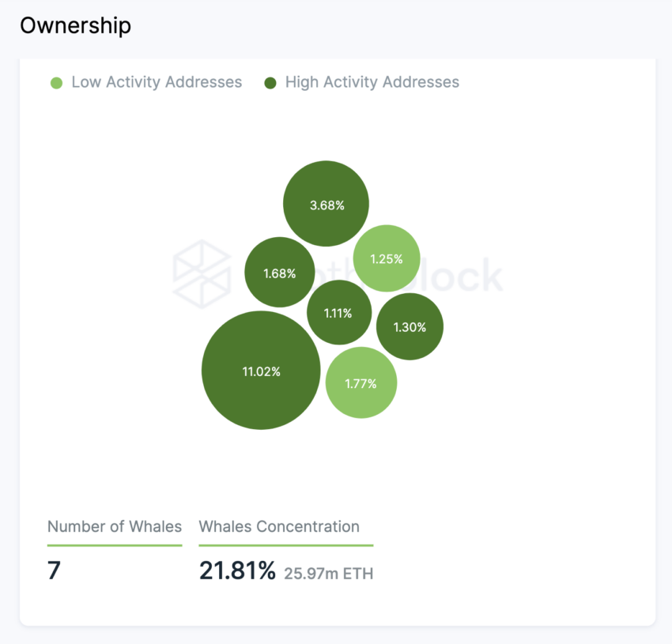Select the 3.68% dark green bubble
The height and width of the screenshot is (644, 672).
(x=327, y=204)
